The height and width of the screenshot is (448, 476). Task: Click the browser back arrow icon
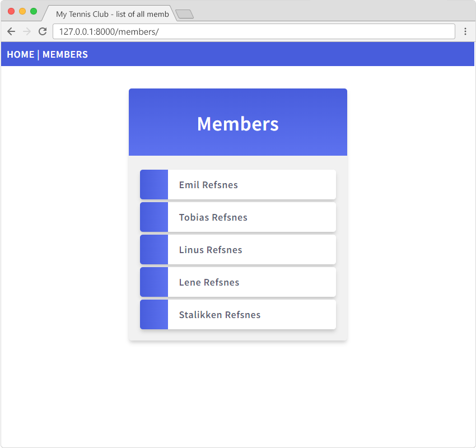(x=11, y=31)
